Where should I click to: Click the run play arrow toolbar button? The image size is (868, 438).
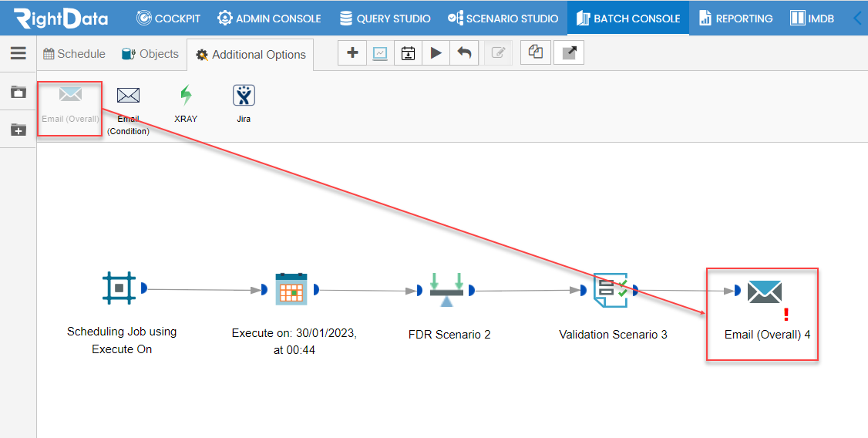pyautogui.click(x=436, y=53)
